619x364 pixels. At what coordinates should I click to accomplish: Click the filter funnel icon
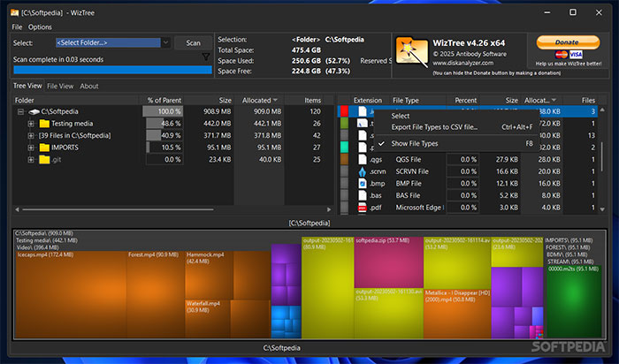(206, 57)
